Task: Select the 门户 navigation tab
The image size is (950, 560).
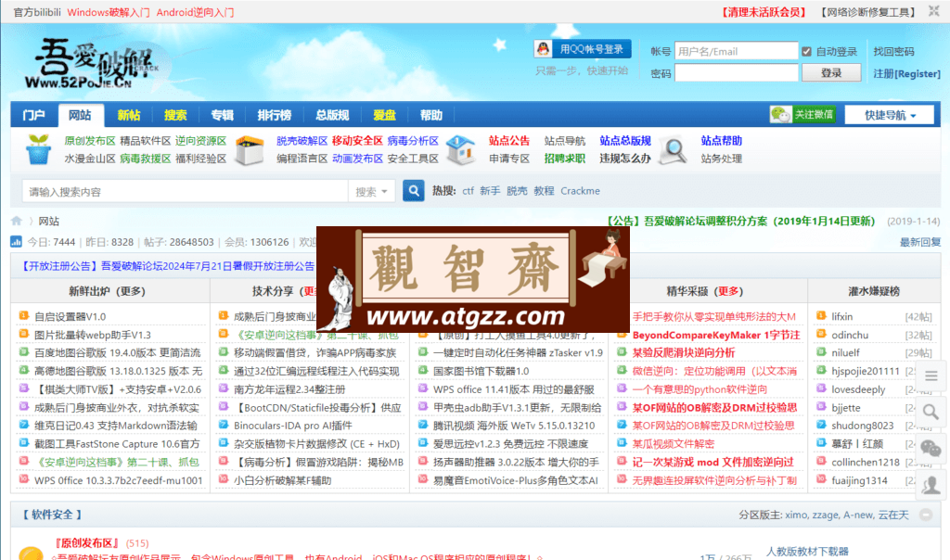Action: 34,115
